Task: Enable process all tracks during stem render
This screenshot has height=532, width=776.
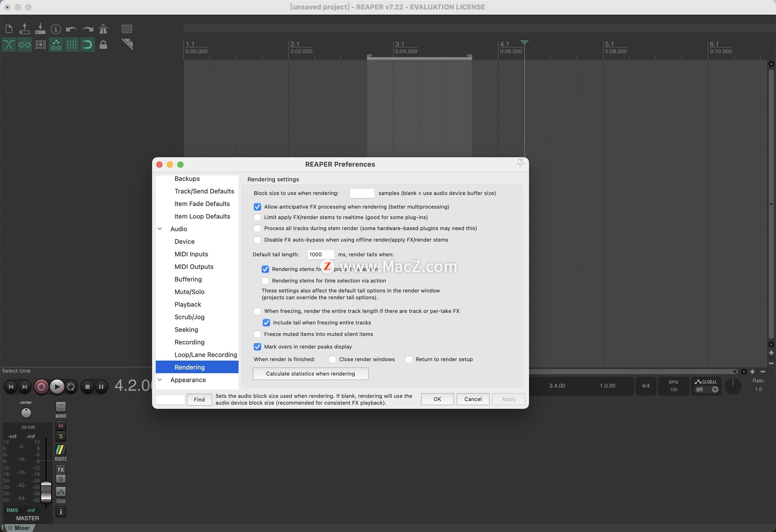Action: point(257,228)
